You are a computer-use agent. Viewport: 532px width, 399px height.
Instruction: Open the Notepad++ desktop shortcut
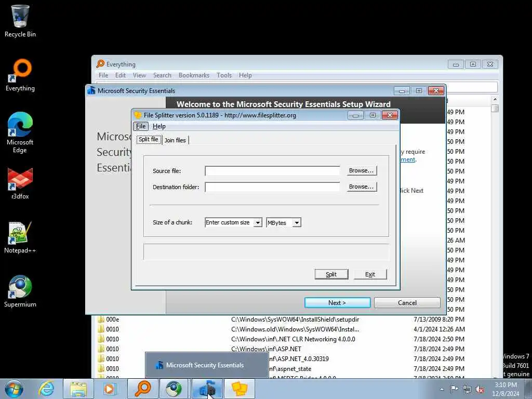click(x=20, y=237)
